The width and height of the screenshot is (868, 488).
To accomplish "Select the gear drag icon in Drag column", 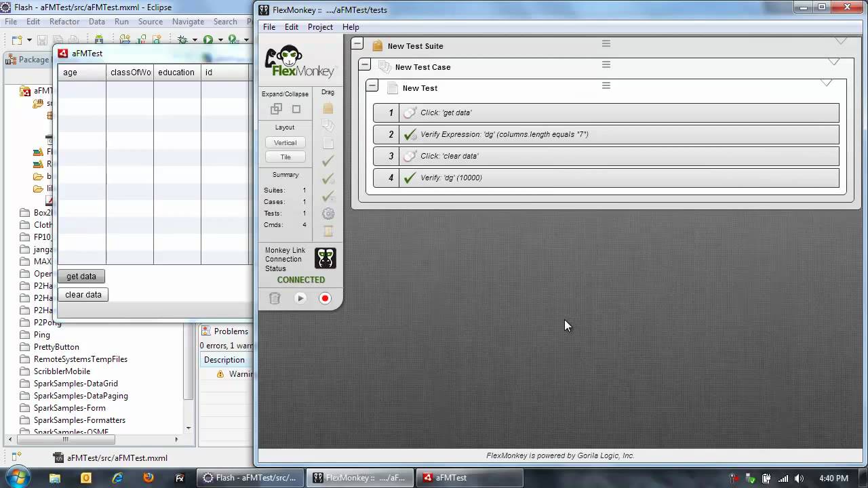I will (x=328, y=213).
